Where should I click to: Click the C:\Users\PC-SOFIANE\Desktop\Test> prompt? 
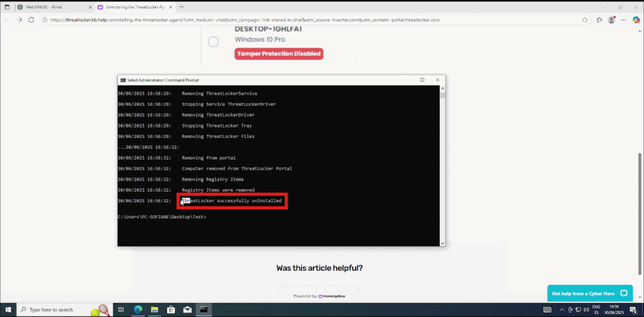click(162, 216)
